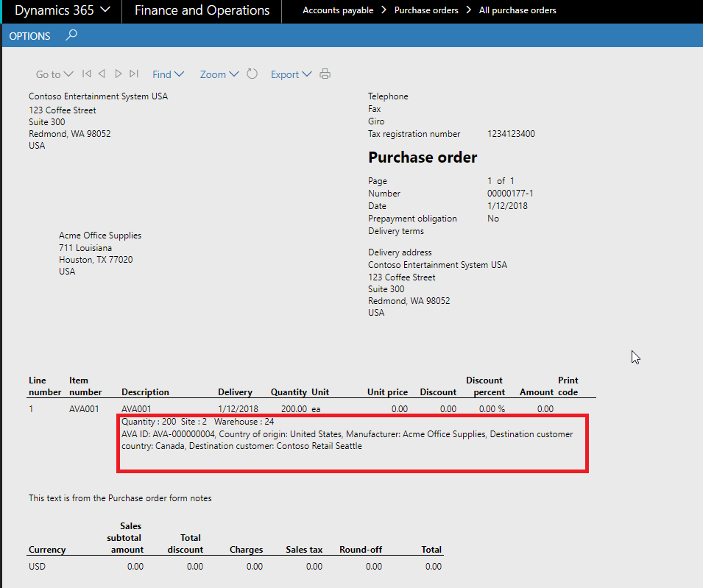Print the purchase order document
Screen dimensions: 703x588
click(x=325, y=74)
